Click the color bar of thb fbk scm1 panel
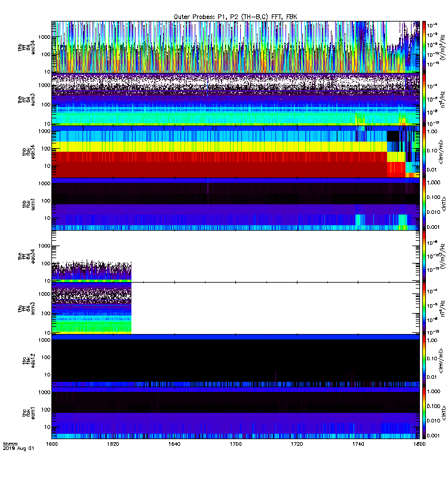Screen dimensions: 448x478 coord(424,204)
